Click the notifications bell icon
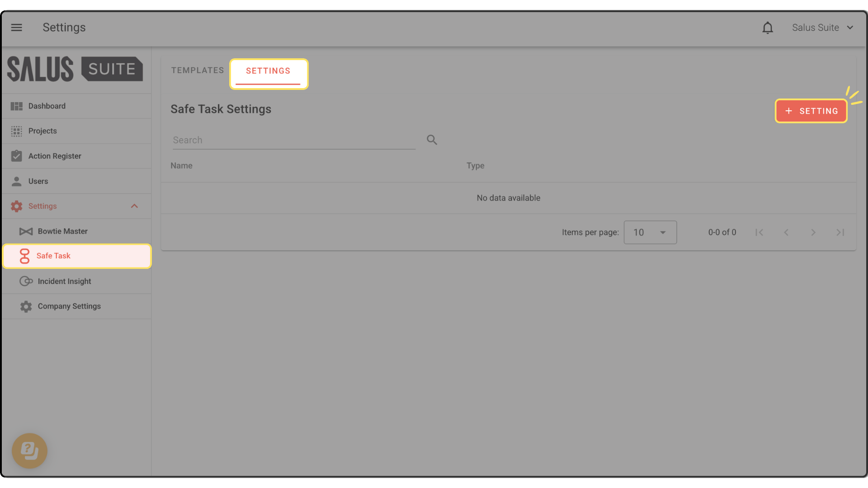The height and width of the screenshot is (488, 868). click(767, 28)
